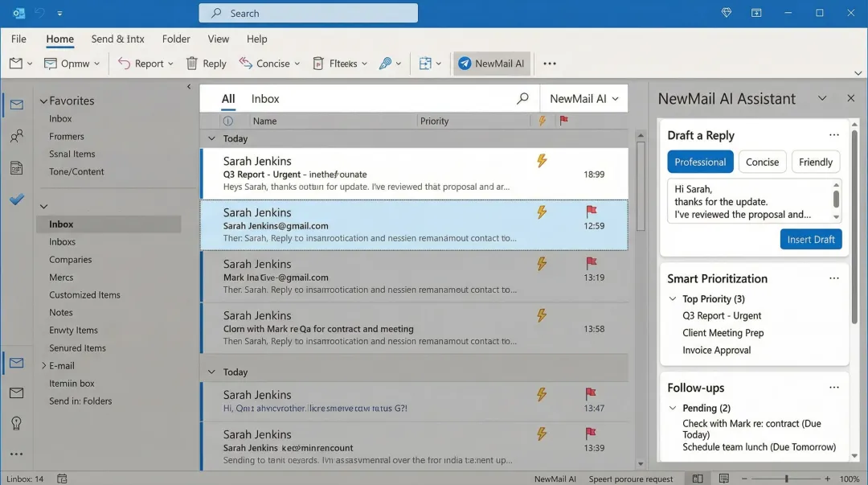Click the red flag icon in the message list header
868x485 pixels.
[x=565, y=121]
